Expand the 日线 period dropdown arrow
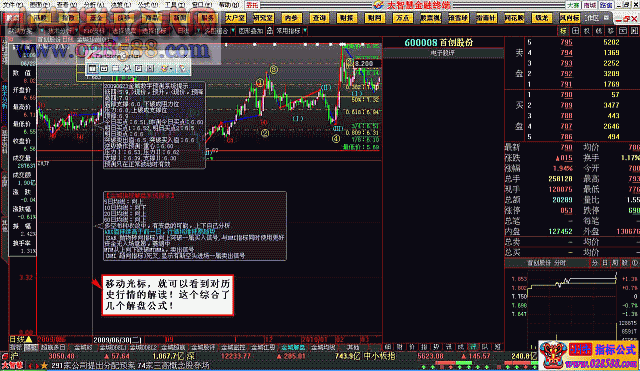Screen dimensions: 640x371 click(198, 31)
